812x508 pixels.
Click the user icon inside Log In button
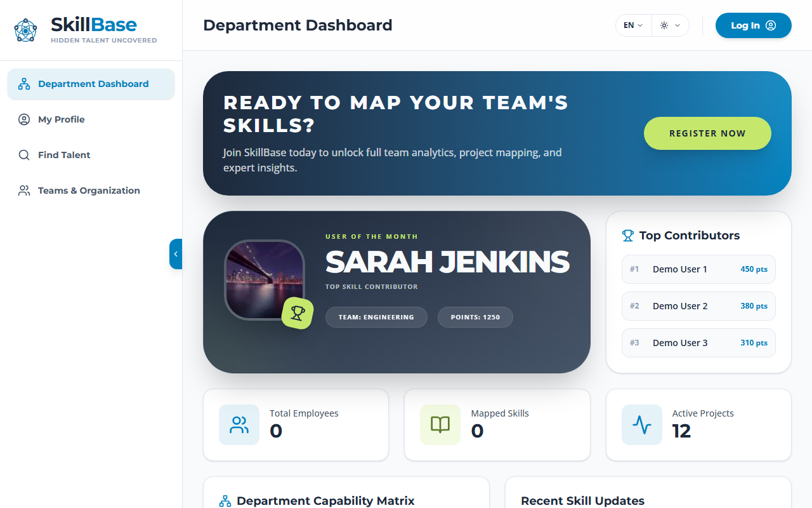point(771,25)
